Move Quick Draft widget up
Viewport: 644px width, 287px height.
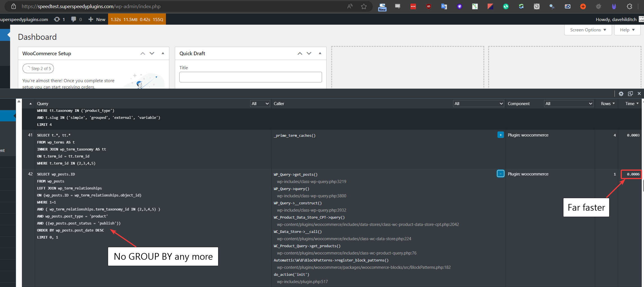click(x=300, y=53)
